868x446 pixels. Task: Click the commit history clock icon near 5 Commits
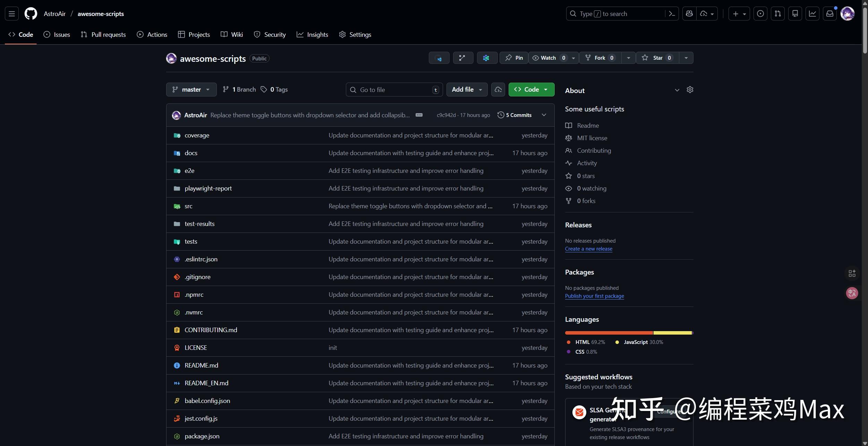[x=500, y=115]
